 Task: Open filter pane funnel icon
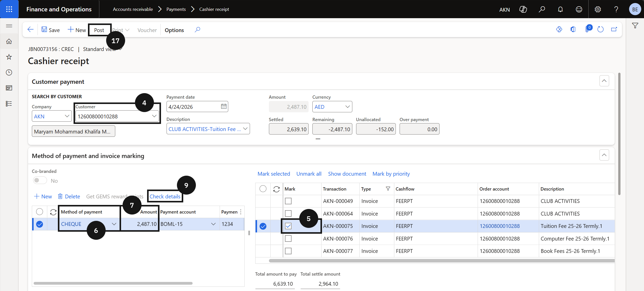(635, 25)
